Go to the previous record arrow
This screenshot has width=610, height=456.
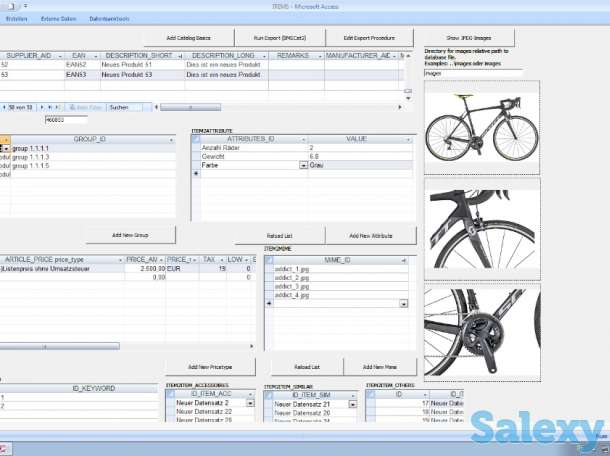click(4, 107)
